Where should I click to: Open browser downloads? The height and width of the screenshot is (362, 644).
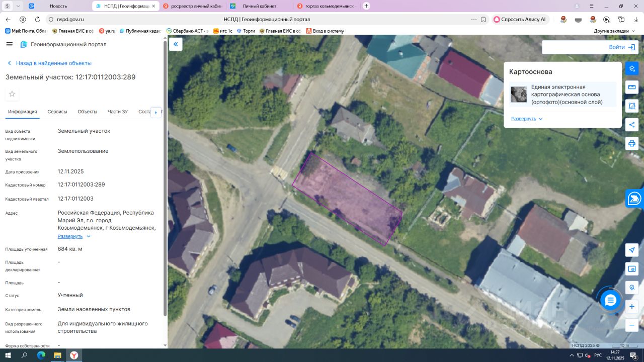(x=635, y=19)
